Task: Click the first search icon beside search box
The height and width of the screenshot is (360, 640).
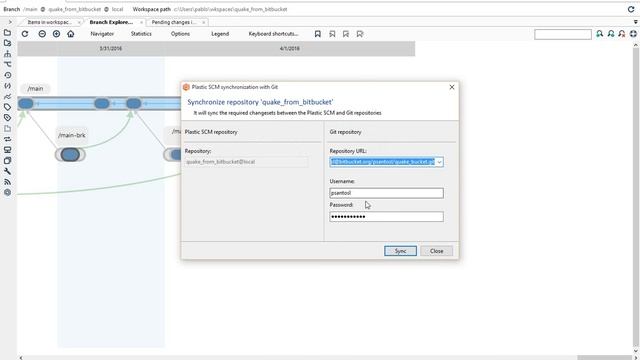Action: pyautogui.click(x=600, y=34)
